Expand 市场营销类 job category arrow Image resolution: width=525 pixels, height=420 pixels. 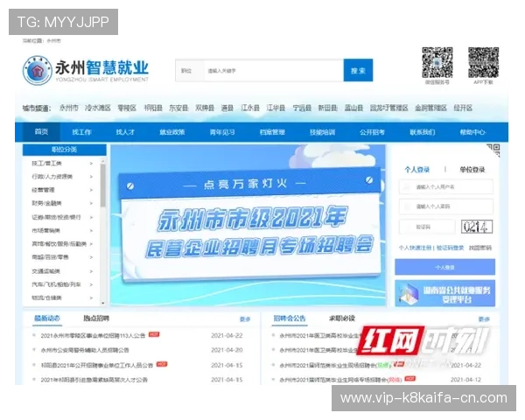pos(91,230)
